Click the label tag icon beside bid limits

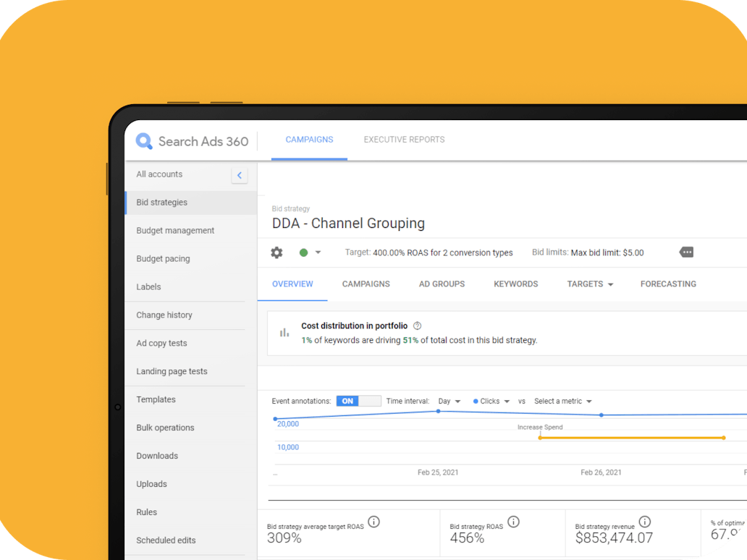pyautogui.click(x=686, y=253)
